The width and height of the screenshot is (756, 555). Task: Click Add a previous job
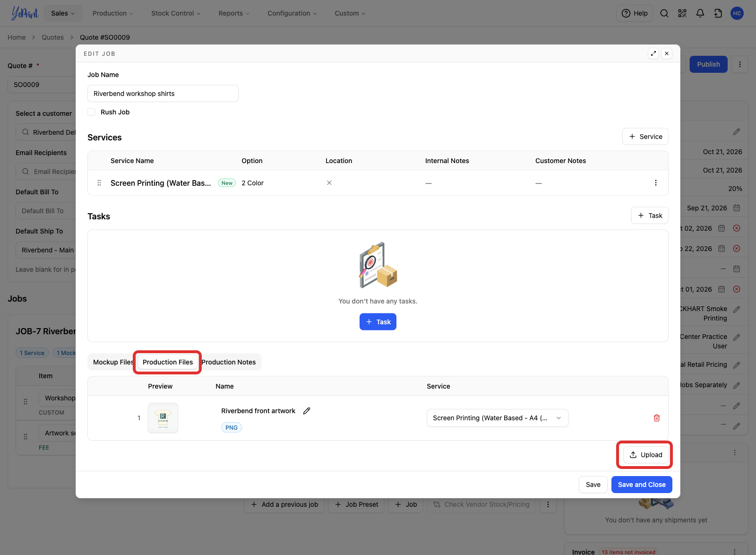(x=284, y=504)
